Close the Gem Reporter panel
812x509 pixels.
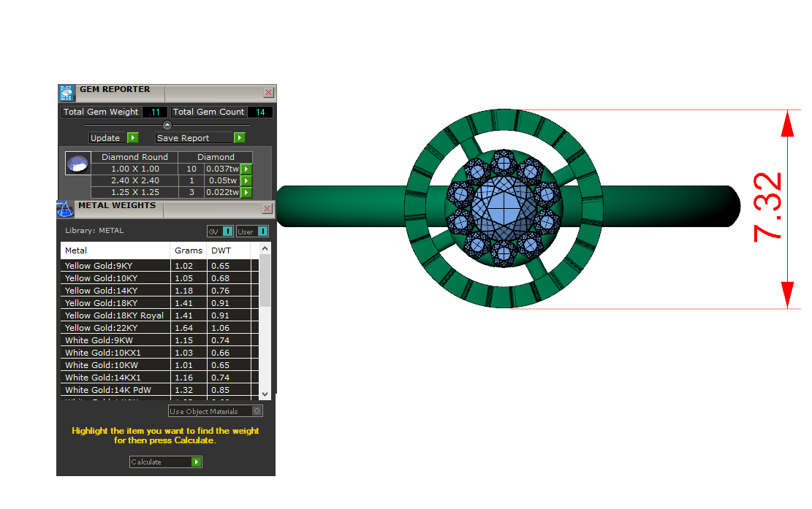(x=268, y=93)
